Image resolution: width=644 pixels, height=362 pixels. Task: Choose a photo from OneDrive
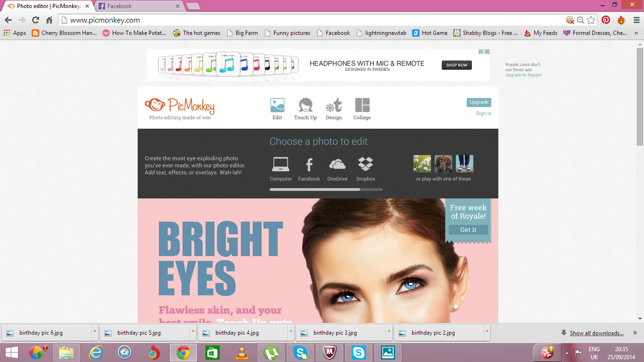coord(337,165)
